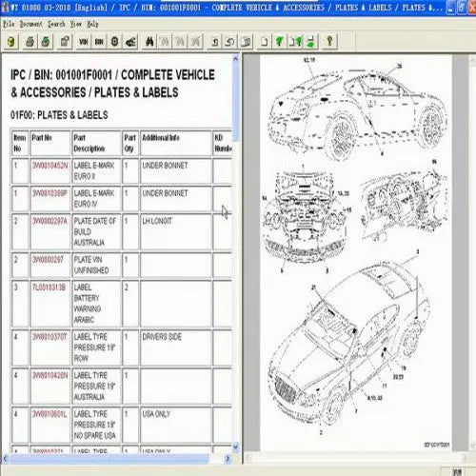476x476 pixels.
Task: Open part link for LABEL TYRE PRESSURE 19" ROW
Action: tap(50, 337)
